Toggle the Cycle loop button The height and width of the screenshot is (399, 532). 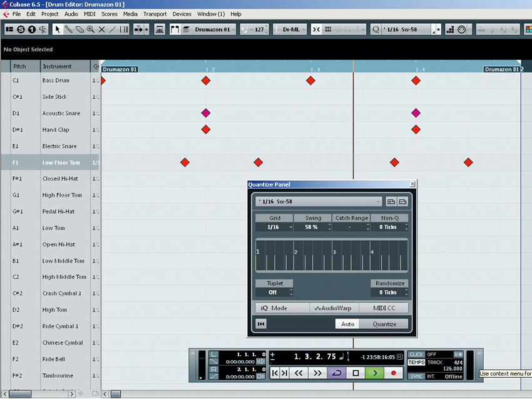tap(337, 373)
